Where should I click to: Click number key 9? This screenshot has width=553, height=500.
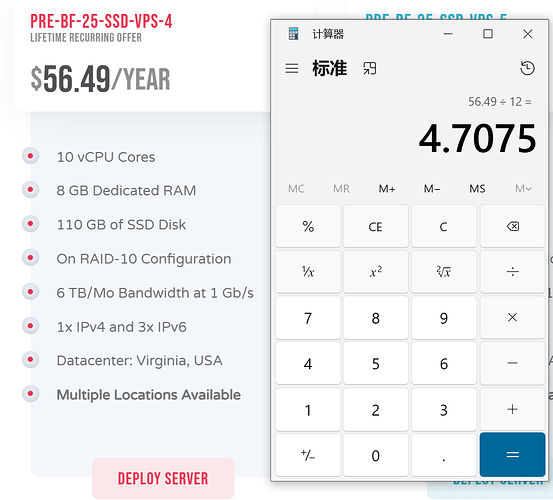(x=444, y=317)
